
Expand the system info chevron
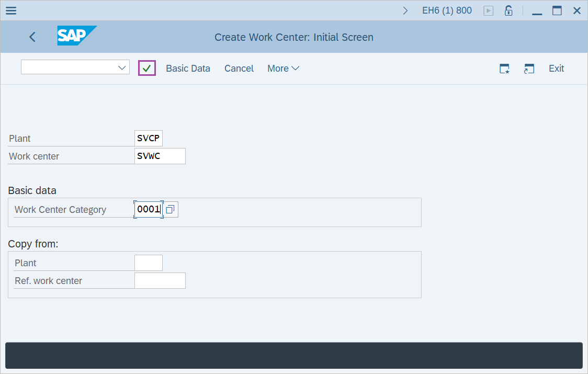click(x=405, y=9)
